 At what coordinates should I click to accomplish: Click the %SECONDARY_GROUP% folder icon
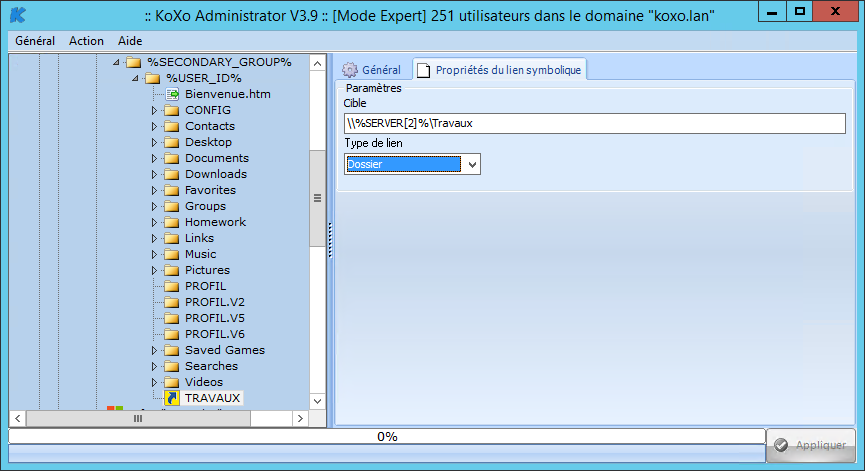pos(134,62)
